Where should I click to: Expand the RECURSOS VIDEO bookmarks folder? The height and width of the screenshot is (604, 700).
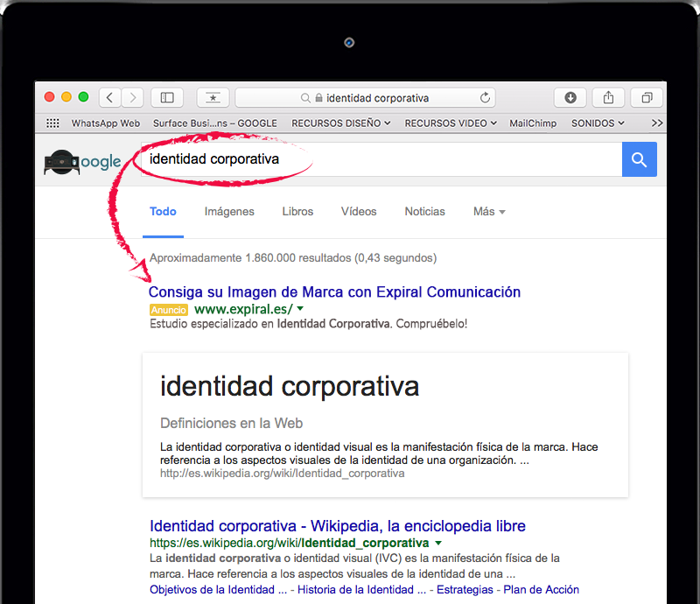451,123
